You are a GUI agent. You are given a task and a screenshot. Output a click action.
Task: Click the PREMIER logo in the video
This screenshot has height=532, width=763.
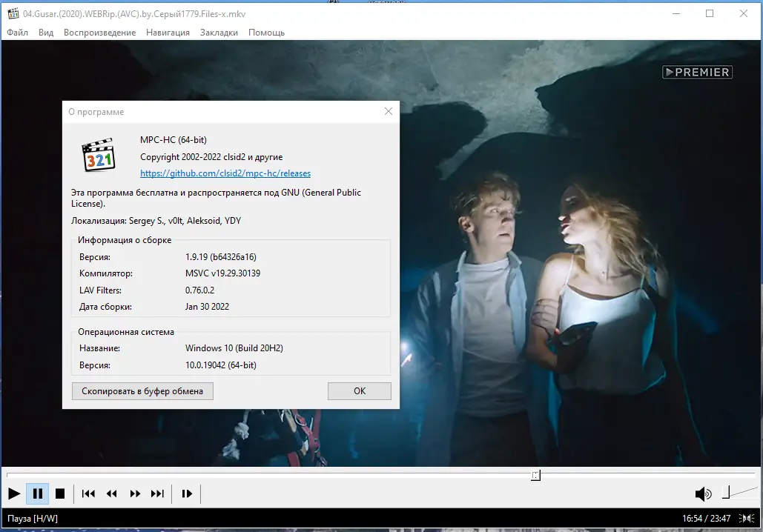point(697,72)
